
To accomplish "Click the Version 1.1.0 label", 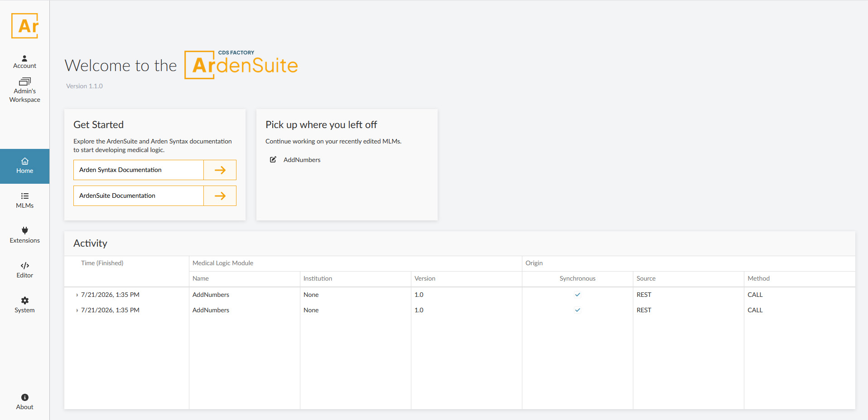I will pos(84,86).
